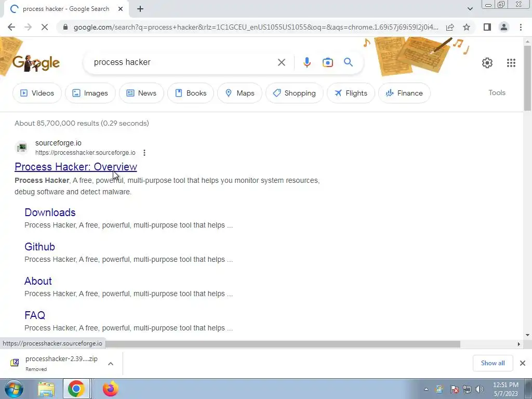Viewport: 532px width, 399px height.
Task: Click the Chrome profile avatar icon
Action: click(x=504, y=27)
